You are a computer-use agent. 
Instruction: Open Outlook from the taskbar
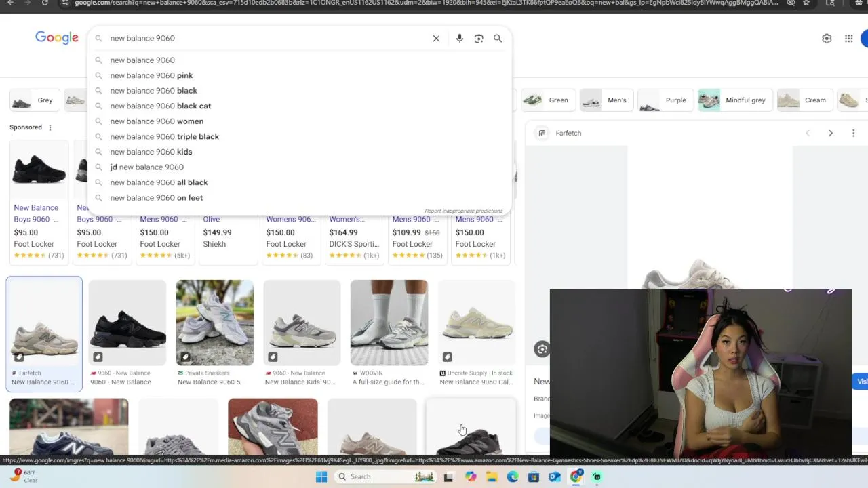pyautogui.click(x=555, y=476)
